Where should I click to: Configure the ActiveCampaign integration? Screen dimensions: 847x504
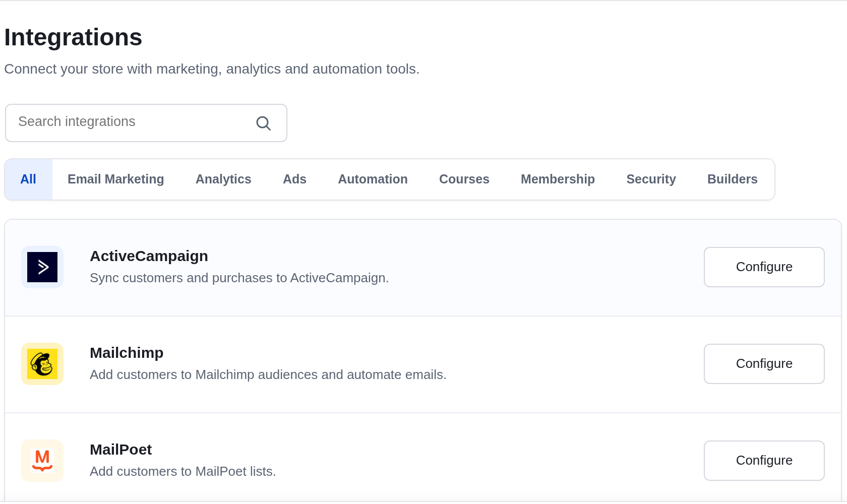[764, 267]
